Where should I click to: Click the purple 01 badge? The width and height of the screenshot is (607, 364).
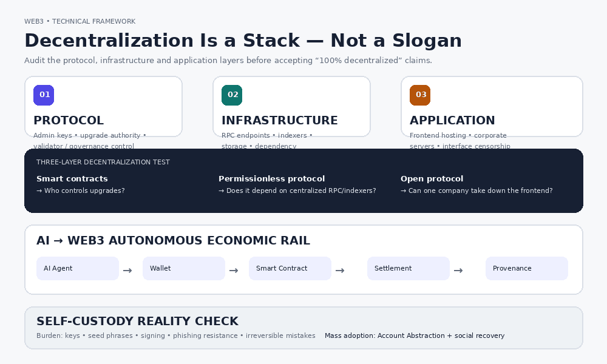click(44, 95)
